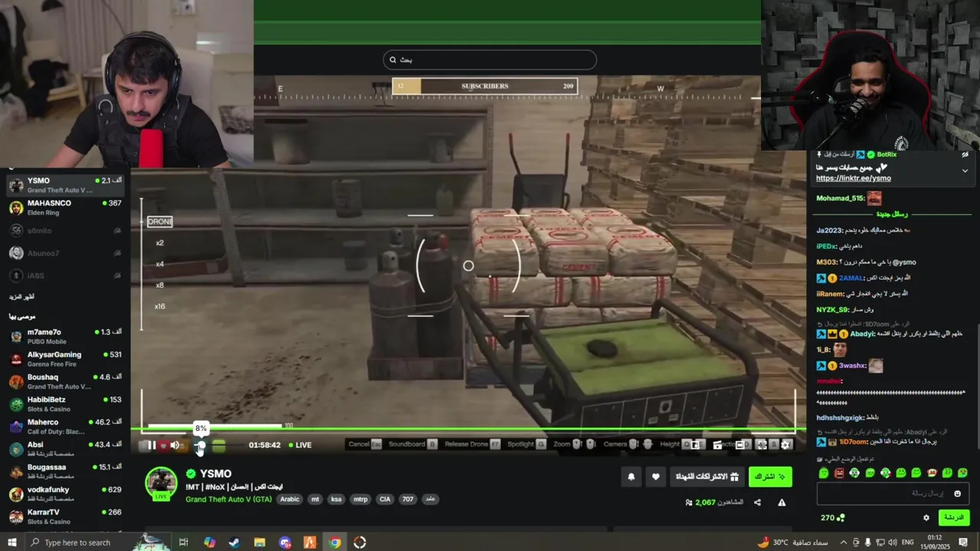The image size is (980, 551).
Task: Open Boushaq channel in sidebar
Action: pos(65,381)
